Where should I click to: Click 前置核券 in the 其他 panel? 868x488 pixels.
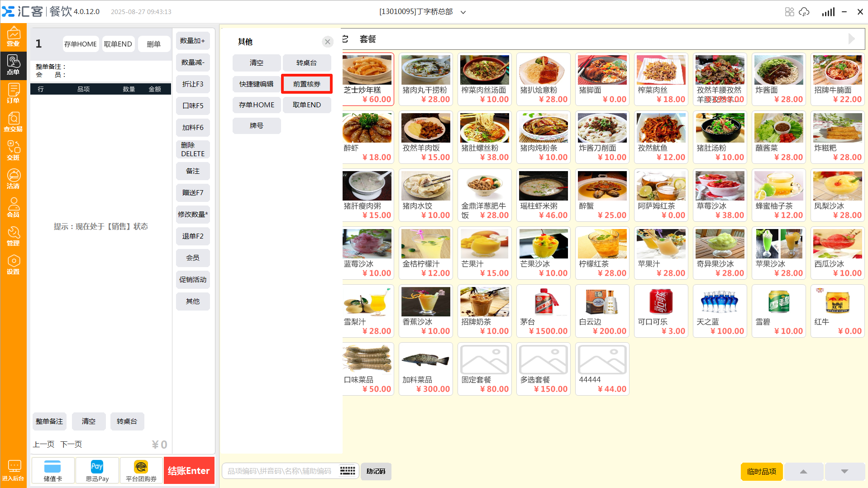coord(307,84)
